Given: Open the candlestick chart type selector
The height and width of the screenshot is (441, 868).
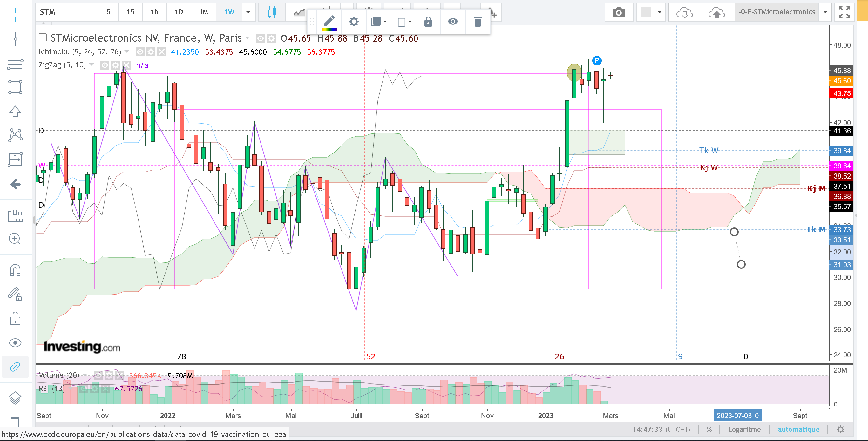Looking at the screenshot, I should 272,12.
